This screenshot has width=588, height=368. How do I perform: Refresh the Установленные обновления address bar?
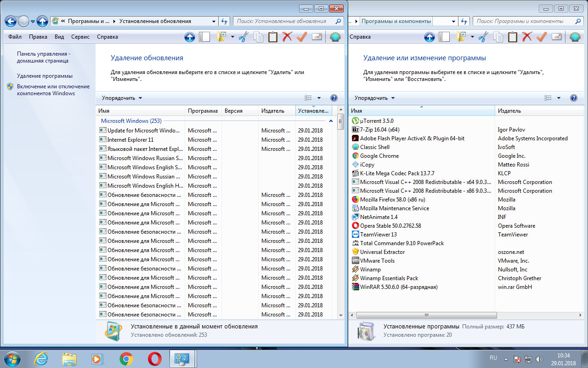click(224, 21)
